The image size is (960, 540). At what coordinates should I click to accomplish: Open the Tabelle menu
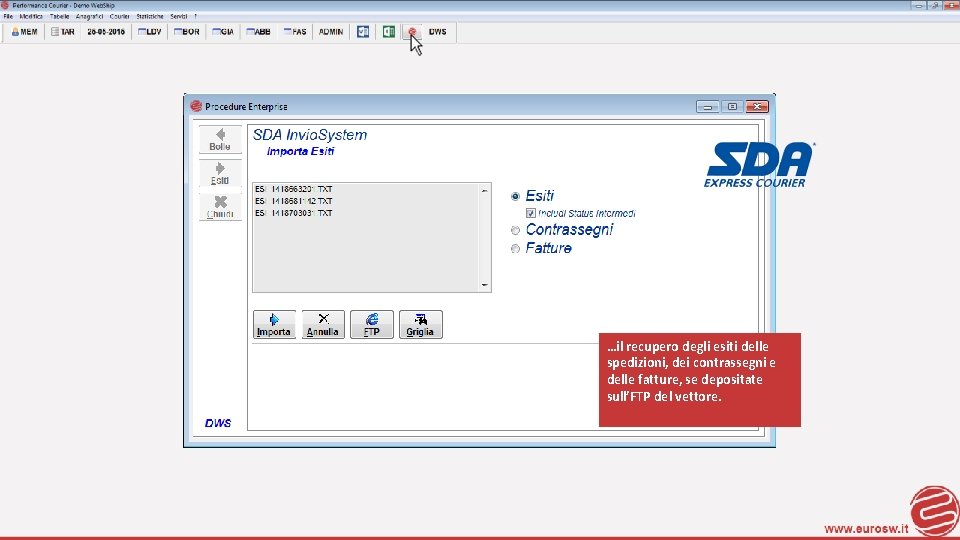click(59, 17)
